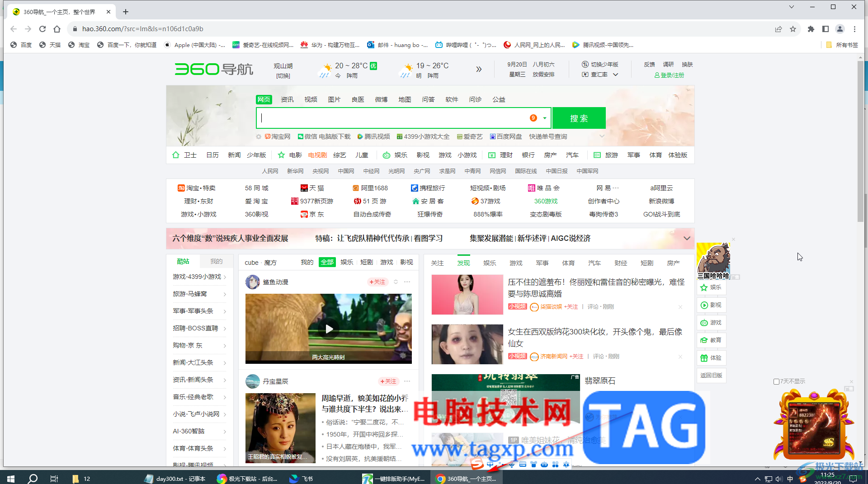Play the 鲨鱼动漫 video
The height and width of the screenshot is (484, 868).
(x=329, y=329)
